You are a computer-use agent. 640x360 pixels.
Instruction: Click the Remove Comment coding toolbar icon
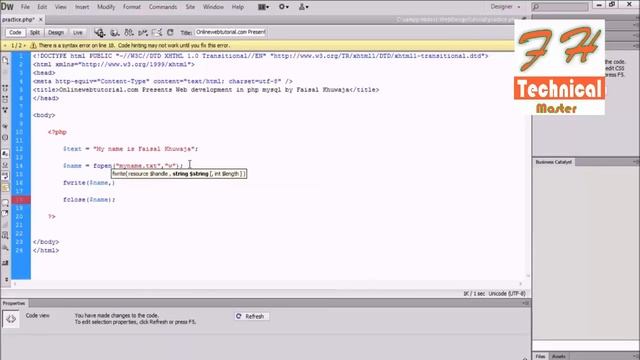[x=5, y=213]
